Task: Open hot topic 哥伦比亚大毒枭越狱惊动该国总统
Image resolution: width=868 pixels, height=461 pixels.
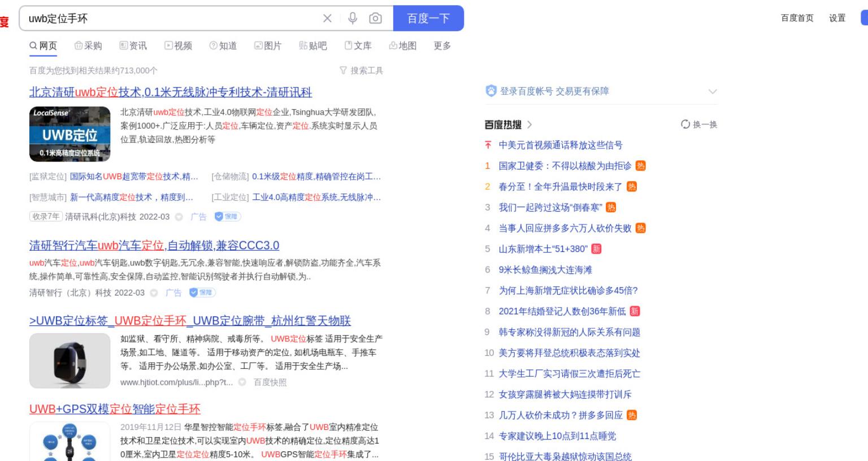Action: pos(565,456)
